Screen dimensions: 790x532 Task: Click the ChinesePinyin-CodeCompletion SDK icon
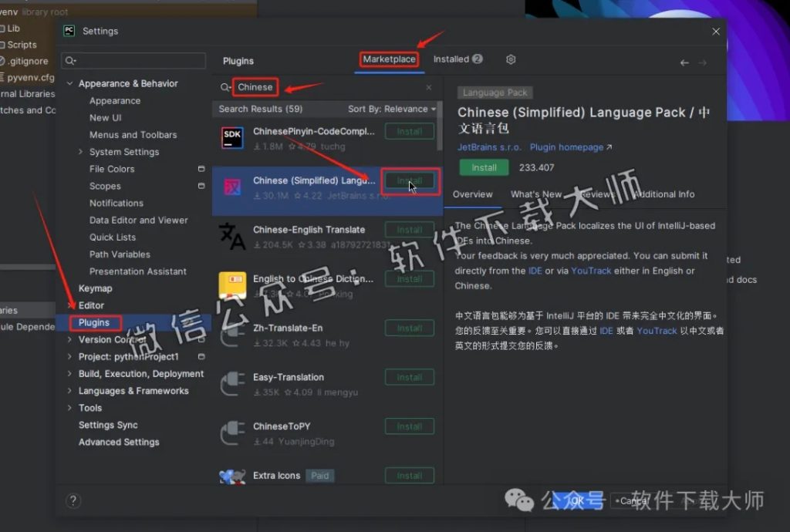coord(234,136)
